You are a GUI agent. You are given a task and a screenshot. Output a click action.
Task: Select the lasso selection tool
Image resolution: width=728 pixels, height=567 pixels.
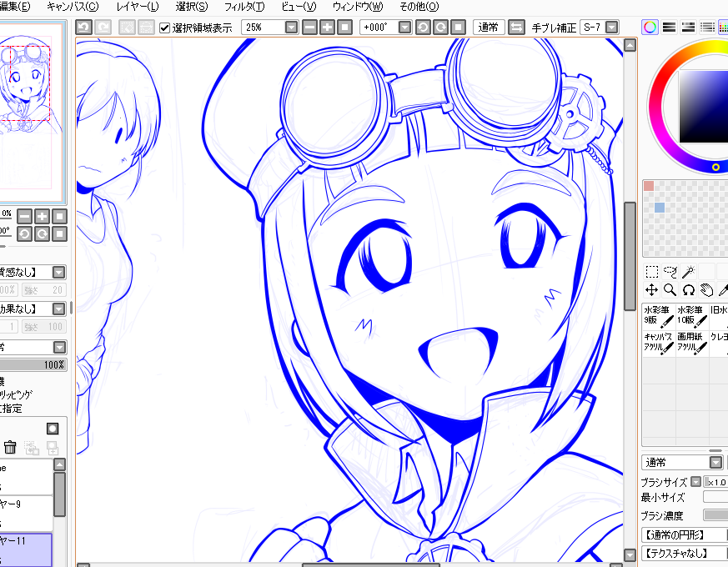pyautogui.click(x=670, y=272)
